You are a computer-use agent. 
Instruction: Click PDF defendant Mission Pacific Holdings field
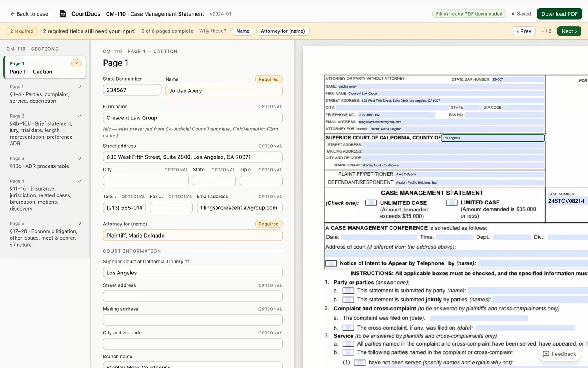click(469, 182)
